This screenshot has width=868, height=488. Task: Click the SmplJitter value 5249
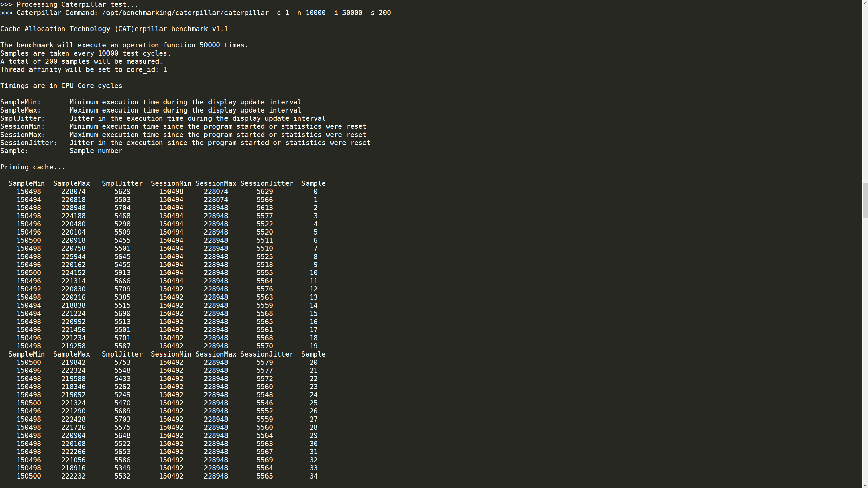pyautogui.click(x=122, y=395)
